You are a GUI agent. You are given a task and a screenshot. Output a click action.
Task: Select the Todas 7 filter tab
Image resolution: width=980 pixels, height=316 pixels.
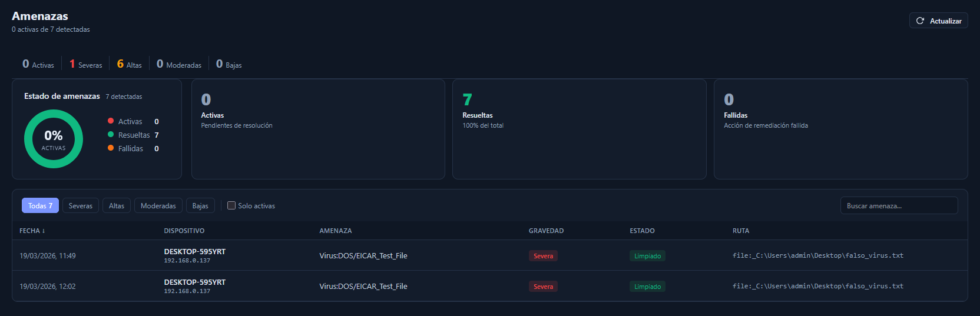coord(40,205)
